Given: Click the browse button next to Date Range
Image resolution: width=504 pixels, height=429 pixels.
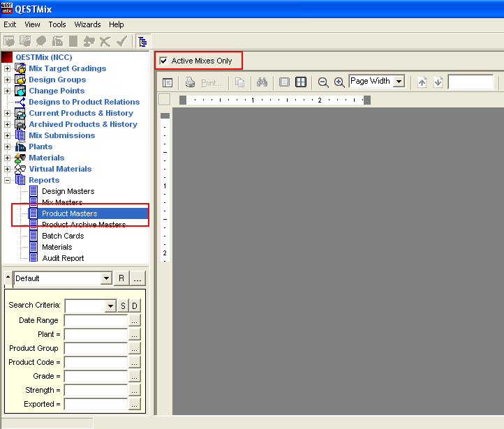Looking at the screenshot, I should point(135,320).
